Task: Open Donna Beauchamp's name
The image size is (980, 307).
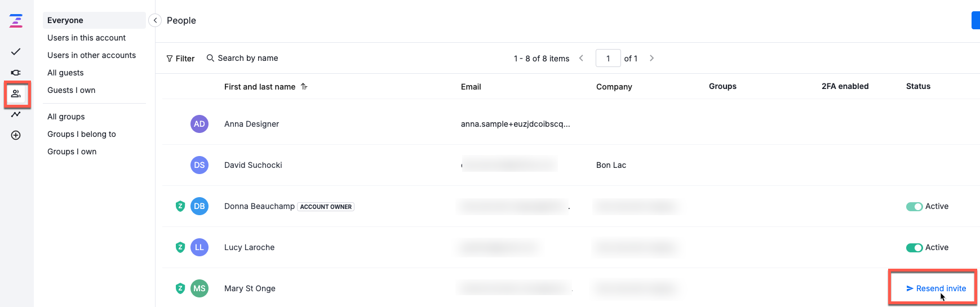Action: pyautogui.click(x=259, y=206)
